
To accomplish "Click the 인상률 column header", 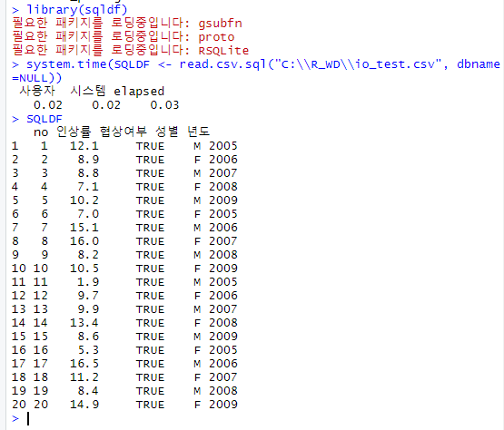I will (x=74, y=132).
